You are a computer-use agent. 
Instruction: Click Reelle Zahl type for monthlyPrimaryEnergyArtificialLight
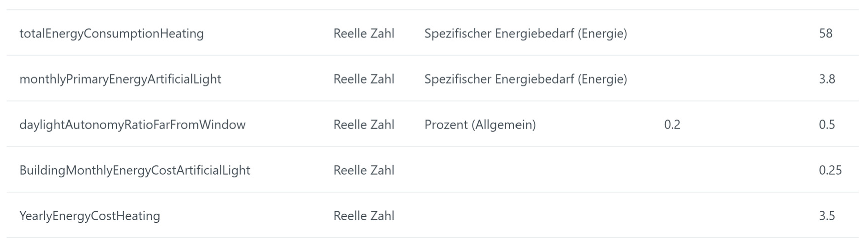point(364,79)
